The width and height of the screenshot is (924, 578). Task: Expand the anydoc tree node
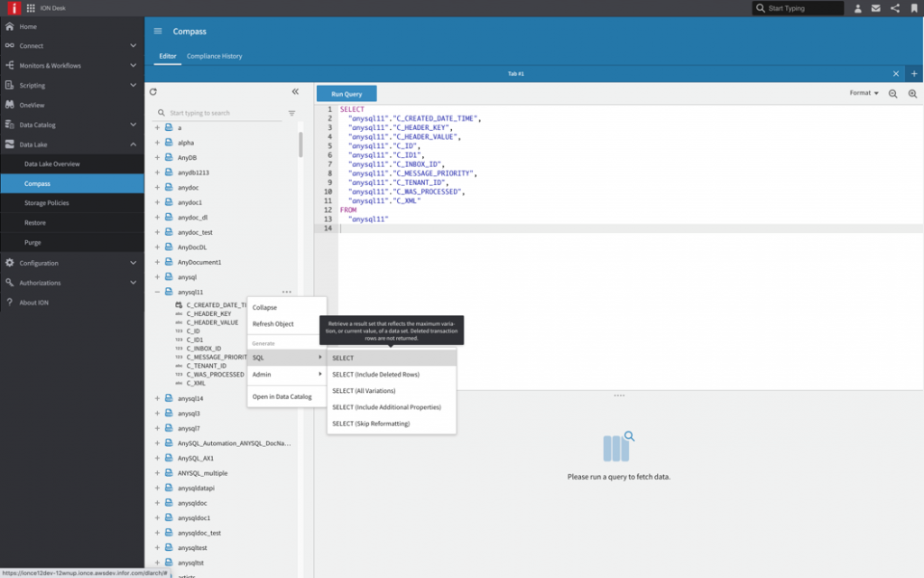point(157,187)
